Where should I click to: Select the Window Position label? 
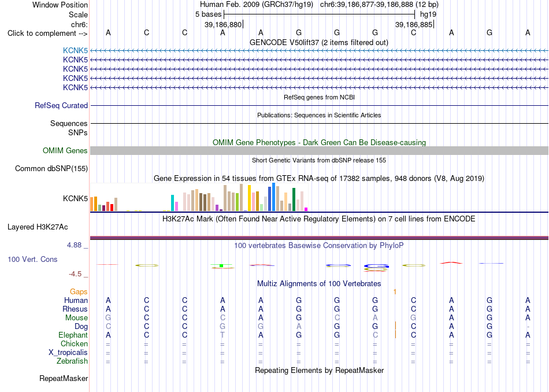click(60, 5)
